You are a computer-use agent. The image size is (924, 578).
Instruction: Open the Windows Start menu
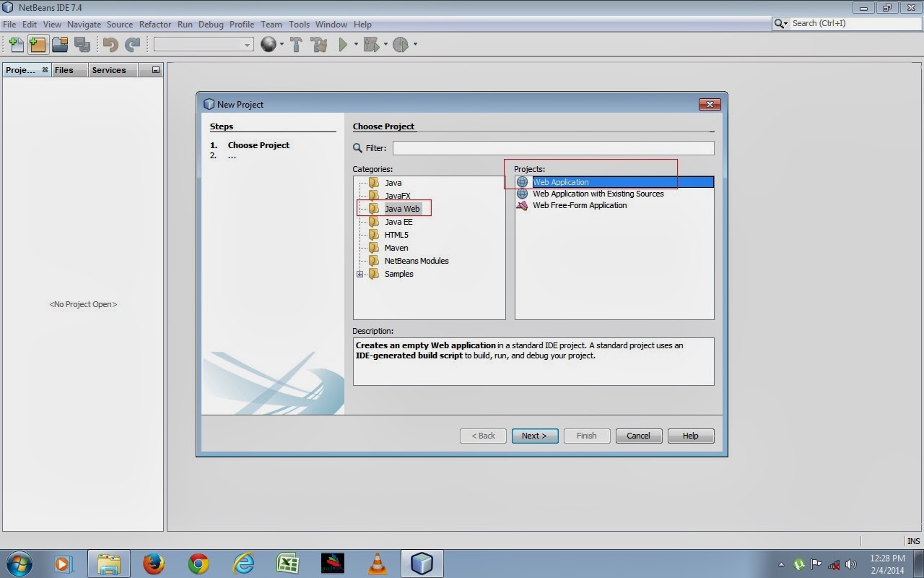(19, 564)
